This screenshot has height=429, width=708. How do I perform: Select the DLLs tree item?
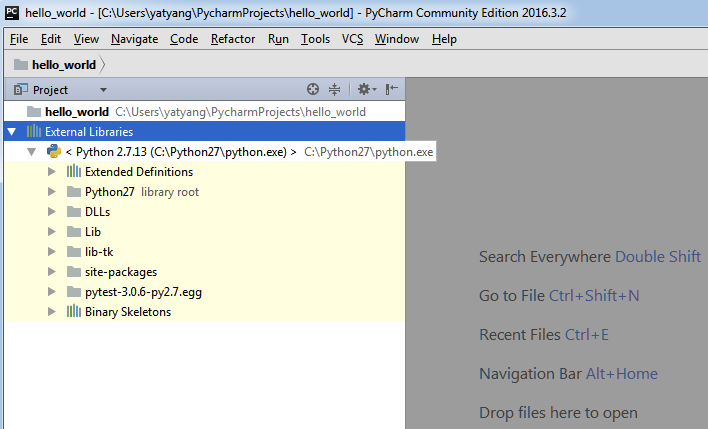[98, 212]
